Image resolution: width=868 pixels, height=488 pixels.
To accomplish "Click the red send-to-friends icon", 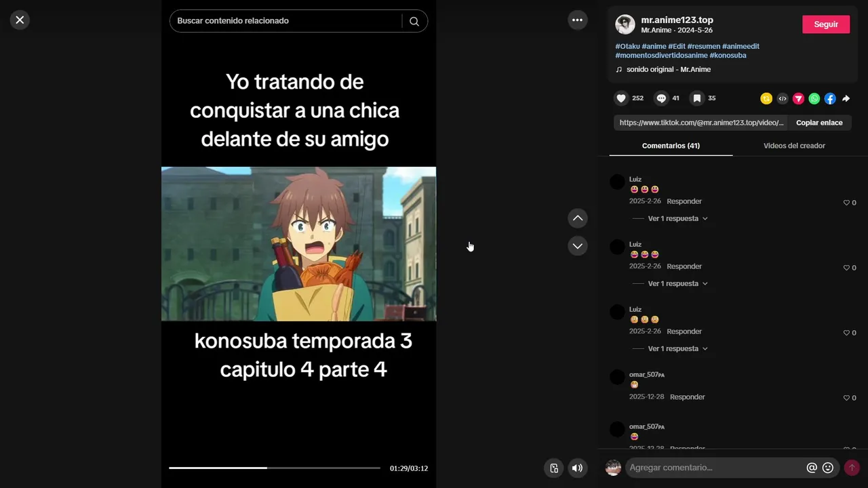I will tap(798, 99).
